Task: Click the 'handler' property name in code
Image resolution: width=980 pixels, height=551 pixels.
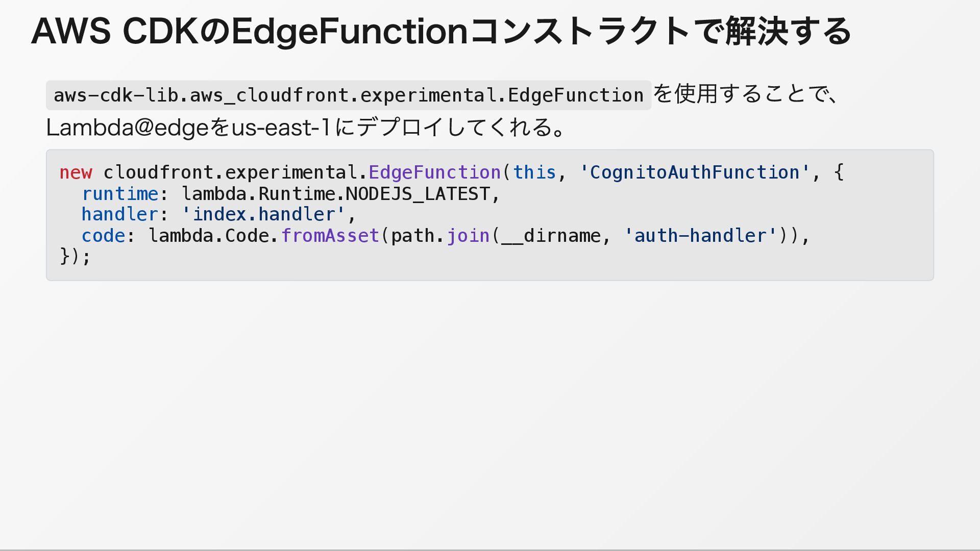Action: (120, 215)
